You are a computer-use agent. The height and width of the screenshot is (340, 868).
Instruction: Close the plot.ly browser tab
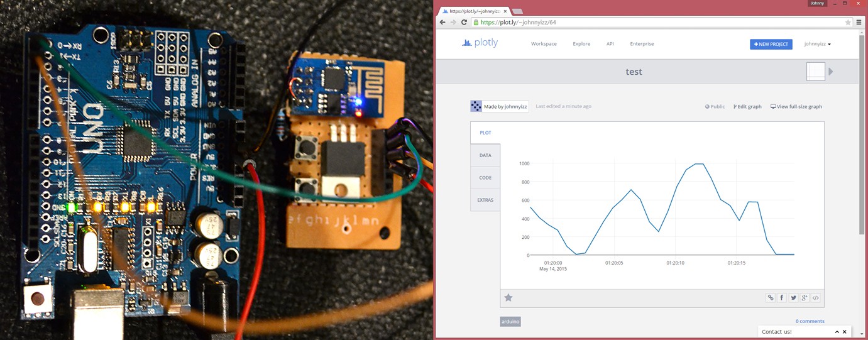tap(505, 11)
